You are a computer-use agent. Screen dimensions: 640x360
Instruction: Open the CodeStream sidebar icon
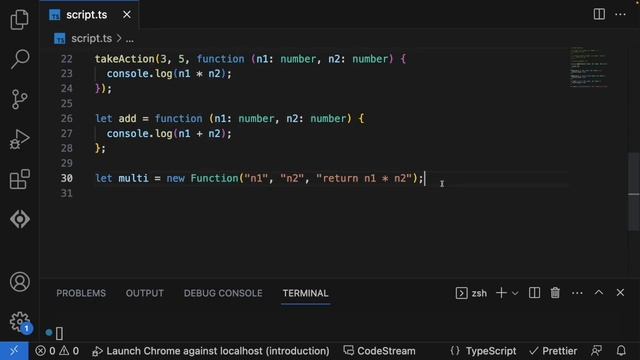[x=20, y=219]
